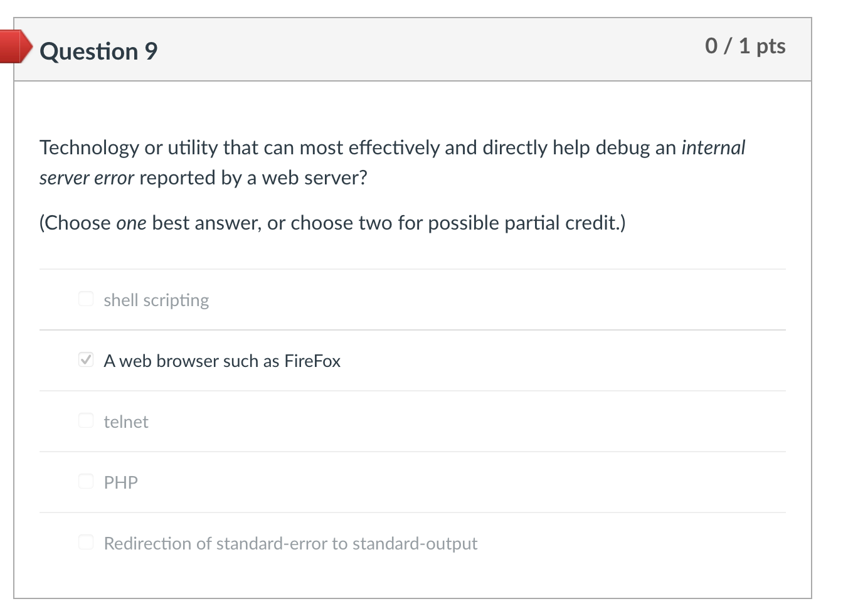Viewport: 853px width, 616px height.
Task: Click the "(Choose one best answer...)" instruction line
Action: click(332, 223)
